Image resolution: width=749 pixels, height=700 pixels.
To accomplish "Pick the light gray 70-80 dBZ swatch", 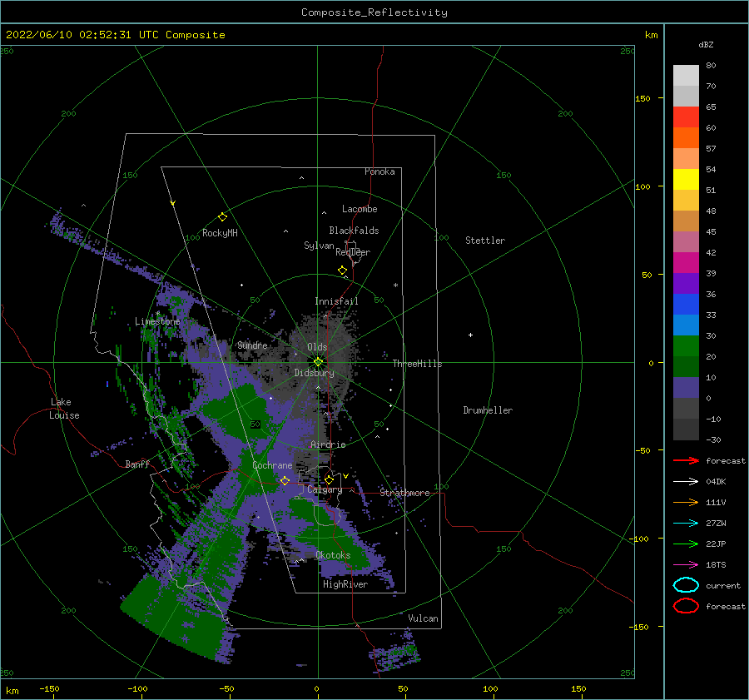I will pyautogui.click(x=686, y=76).
